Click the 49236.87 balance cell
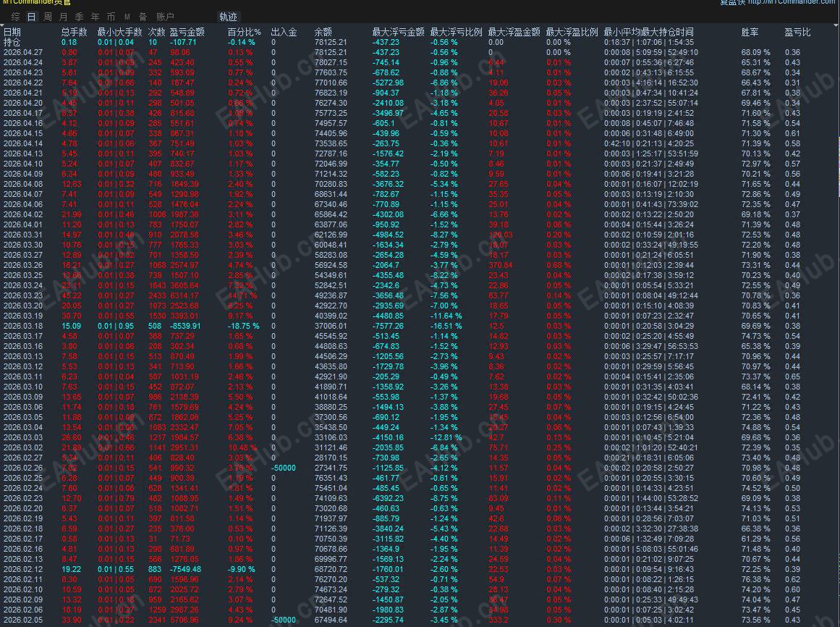840x627 pixels. click(331, 295)
